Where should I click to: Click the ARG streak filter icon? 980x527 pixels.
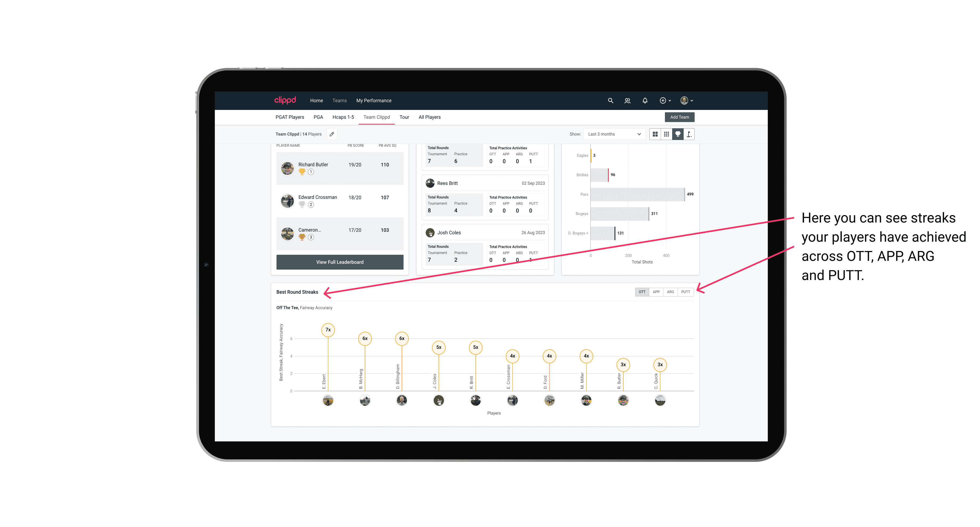tap(671, 291)
